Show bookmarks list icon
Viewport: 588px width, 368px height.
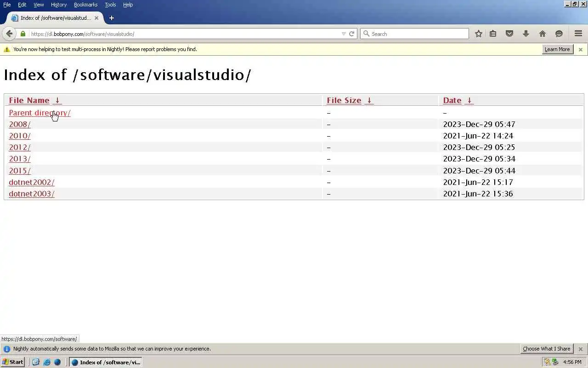click(x=493, y=34)
